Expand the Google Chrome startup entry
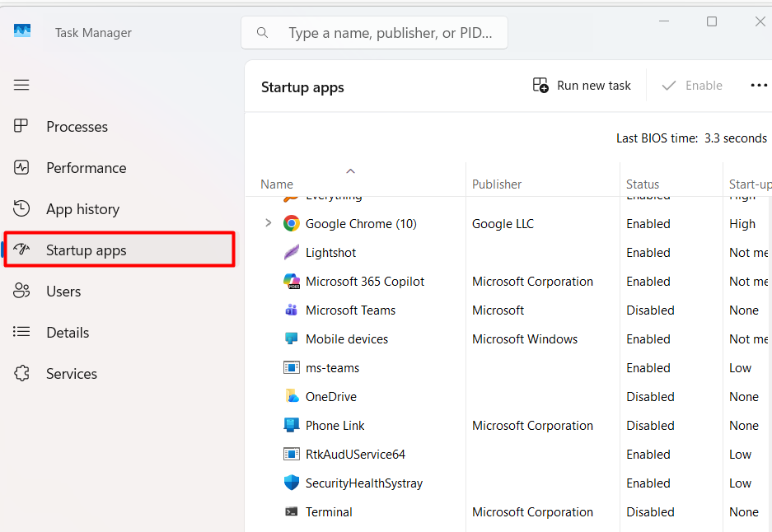 point(267,223)
